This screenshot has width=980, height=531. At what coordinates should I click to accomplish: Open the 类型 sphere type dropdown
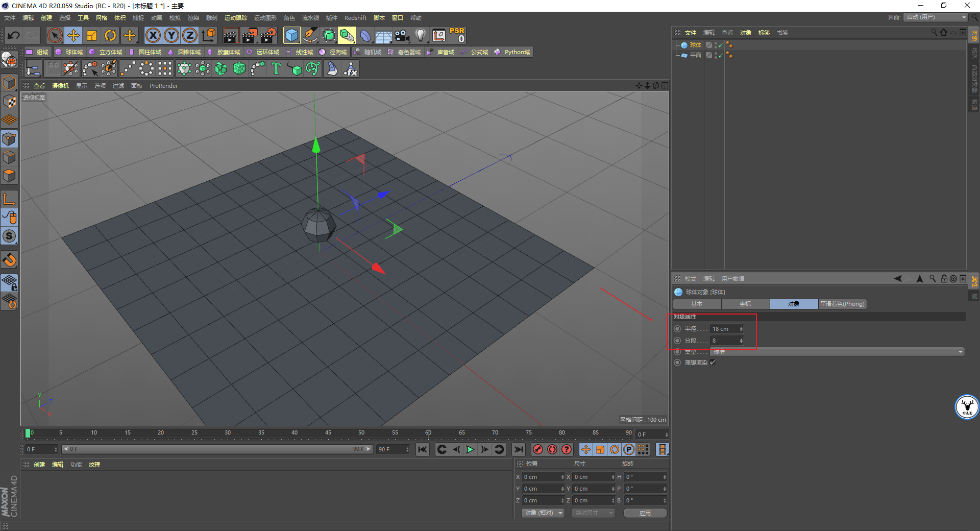[837, 352]
